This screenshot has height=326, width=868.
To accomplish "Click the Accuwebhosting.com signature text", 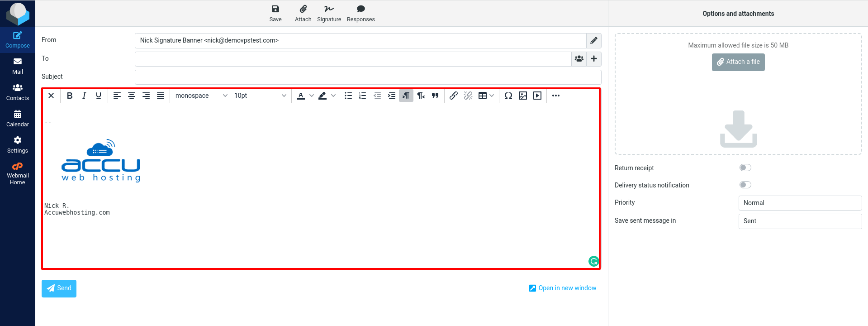I will (x=77, y=213).
